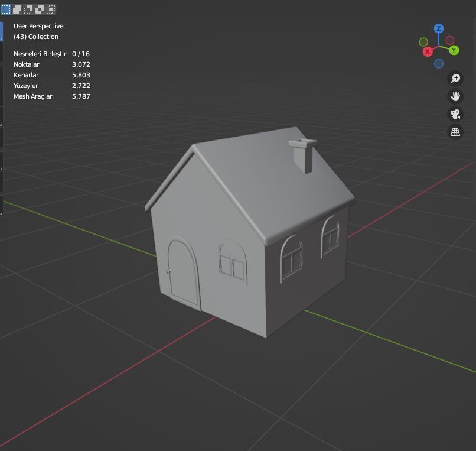Click the hollow green negative Y gizmo circle
This screenshot has width=476, height=451.
[423, 41]
